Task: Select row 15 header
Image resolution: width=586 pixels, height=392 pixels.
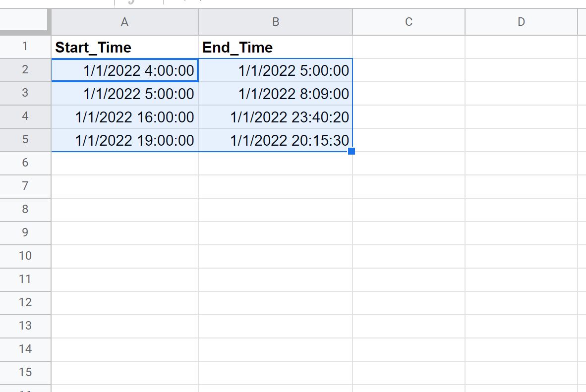Action: click(25, 372)
